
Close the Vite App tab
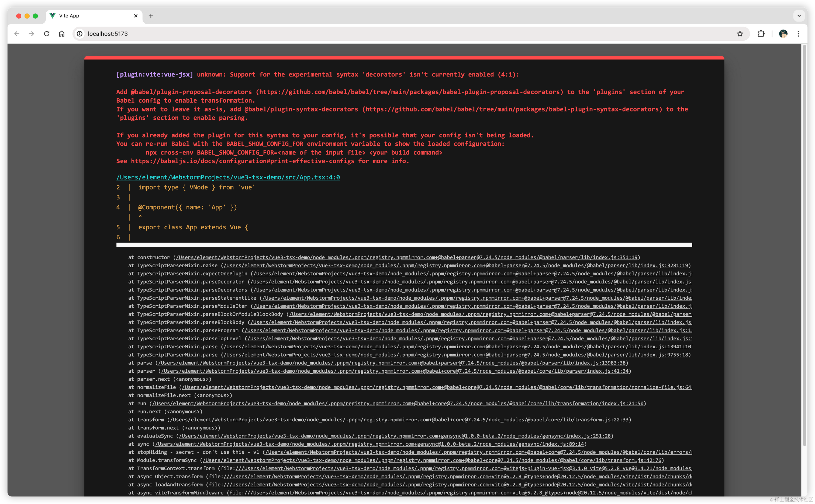click(x=136, y=16)
